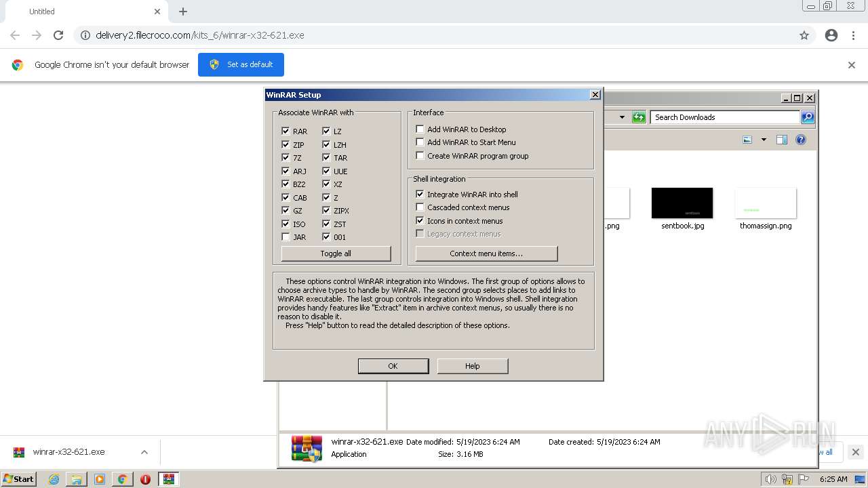The width and height of the screenshot is (868, 488).
Task: Toggle Icons in context menus
Action: click(420, 221)
